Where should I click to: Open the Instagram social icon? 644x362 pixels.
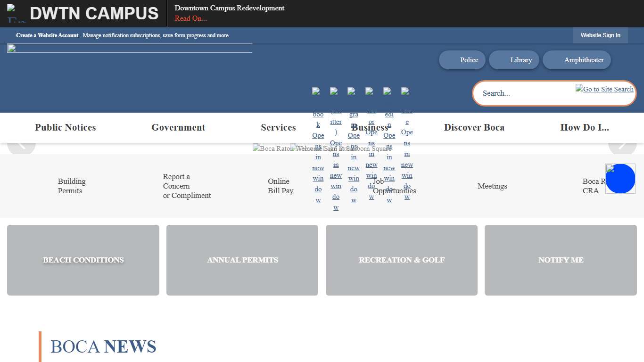(x=352, y=91)
